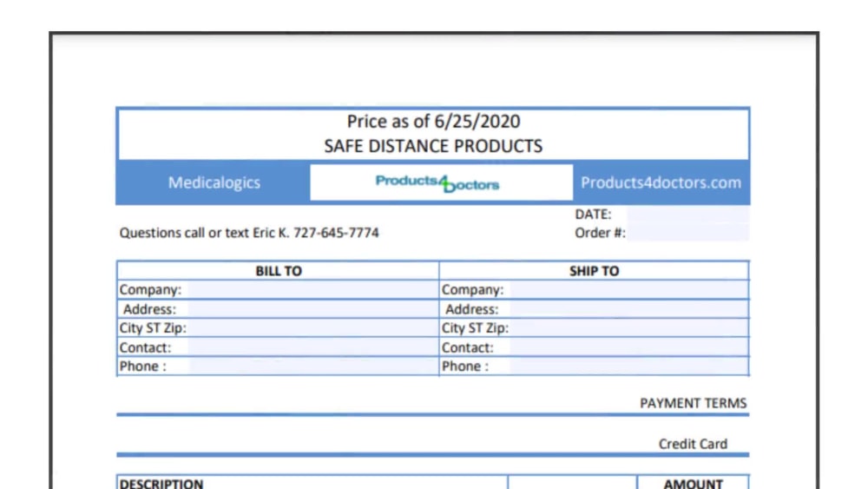Select the Order # input field

pos(687,233)
